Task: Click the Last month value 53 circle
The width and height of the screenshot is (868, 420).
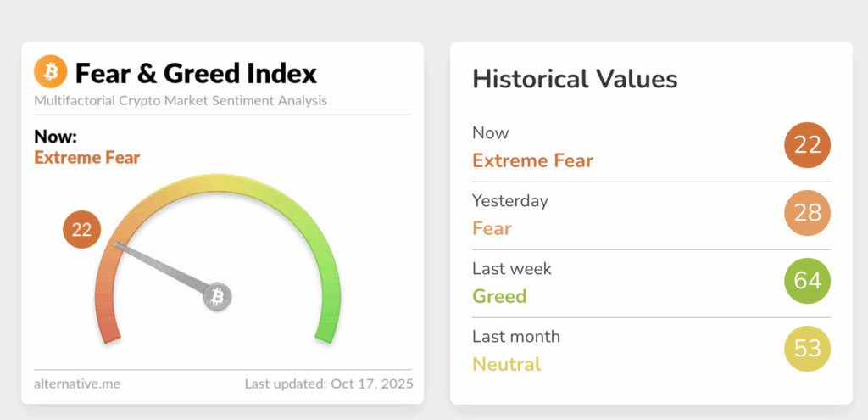Action: (808, 349)
